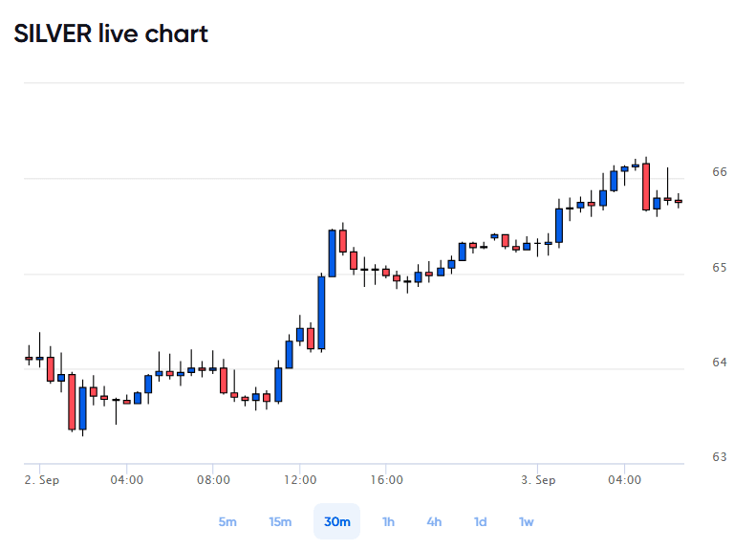
Task: Click the 2. Sep date label
Action: point(42,480)
